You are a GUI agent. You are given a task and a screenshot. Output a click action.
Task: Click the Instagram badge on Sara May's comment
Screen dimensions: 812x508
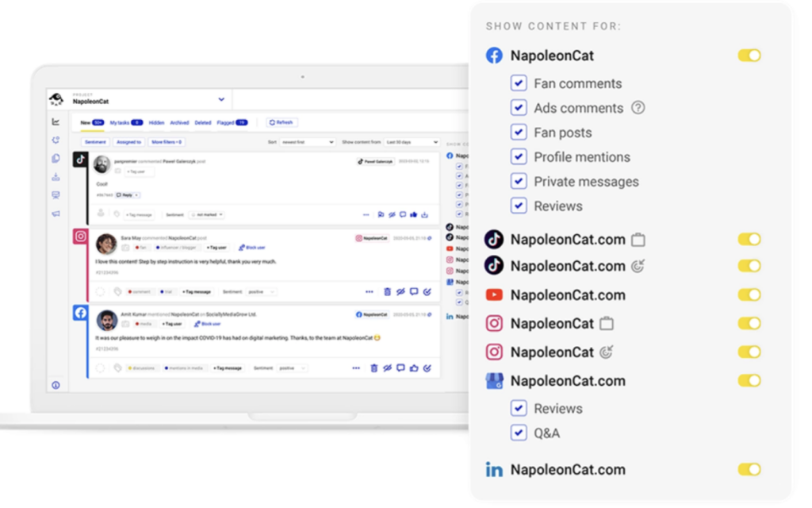(x=80, y=237)
